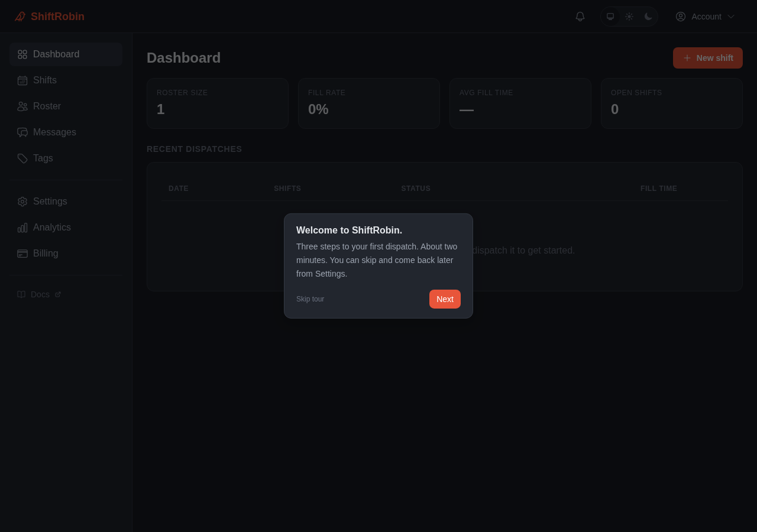Click the Roster Size stat card
Viewport: 757px width, 532px height.
click(218, 103)
